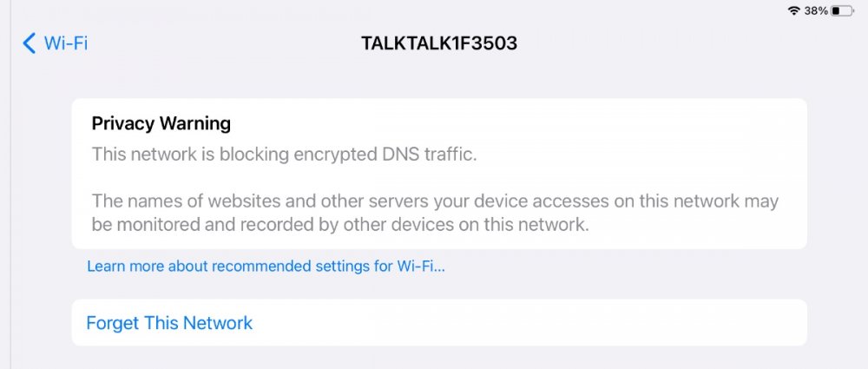Viewport: 868px width, 369px height.
Task: Tap empty header space right of network title
Action: click(x=677, y=43)
